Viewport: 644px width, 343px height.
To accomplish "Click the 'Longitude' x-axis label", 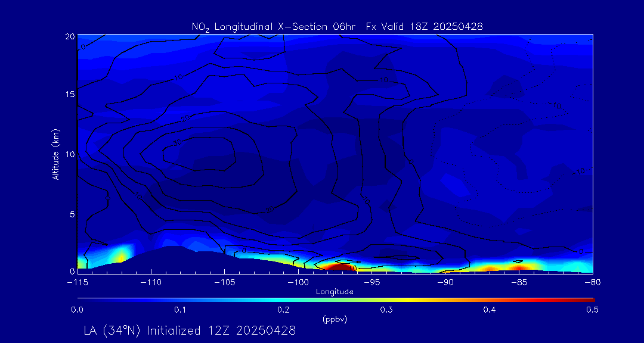I will (335, 292).
